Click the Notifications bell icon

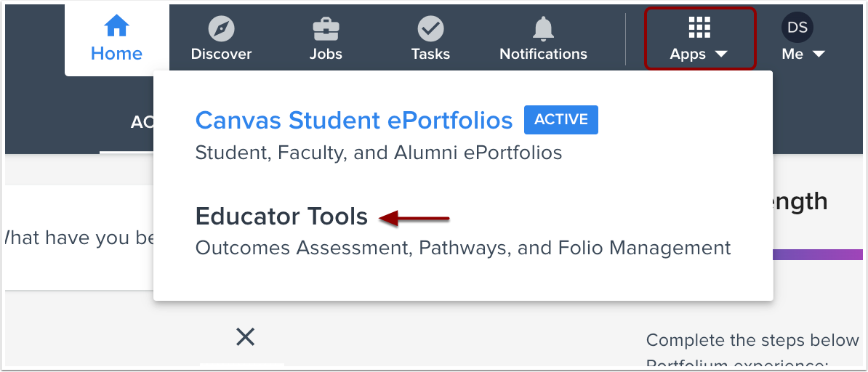point(543,29)
